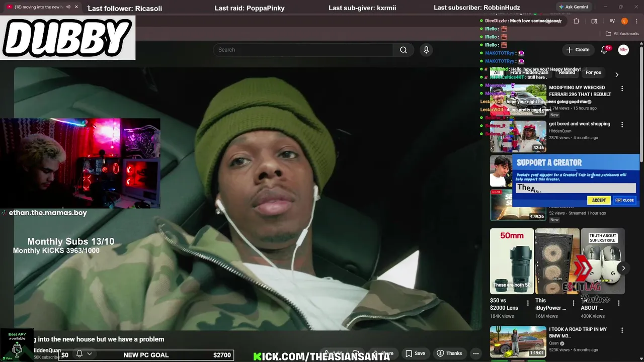The width and height of the screenshot is (644, 362).
Task: Click the '184K views' text
Action: point(502,316)
